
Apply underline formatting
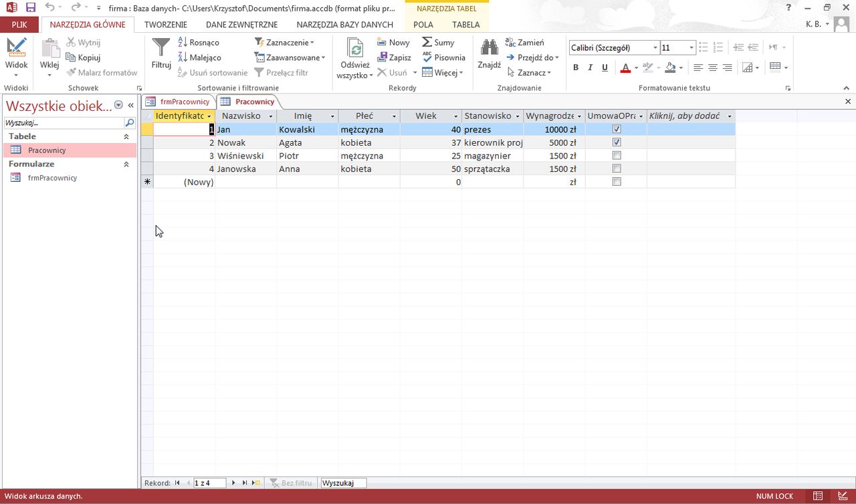(x=605, y=68)
